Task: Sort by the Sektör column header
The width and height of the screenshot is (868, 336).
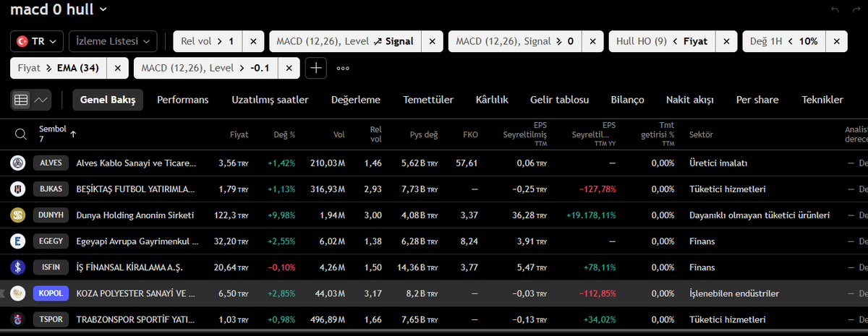Action: click(x=702, y=134)
